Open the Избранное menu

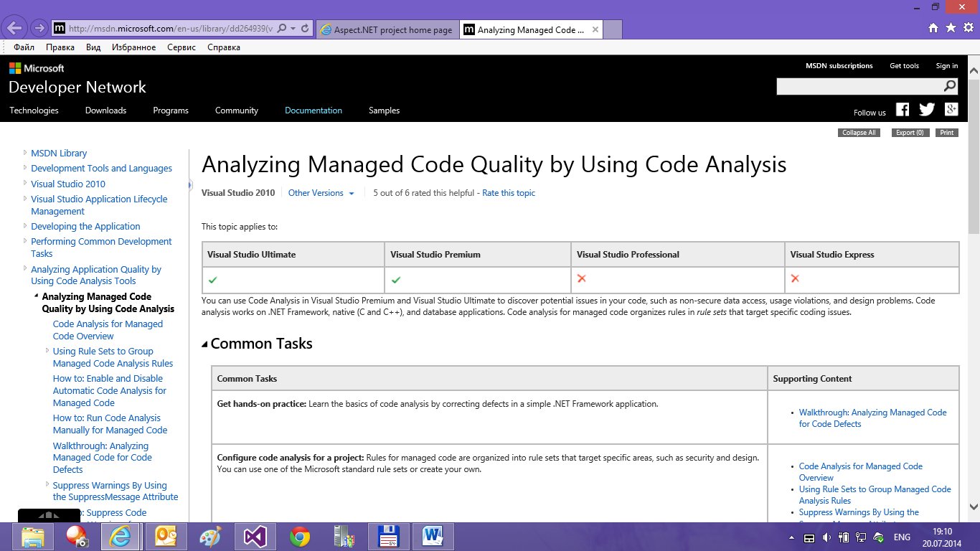133,47
